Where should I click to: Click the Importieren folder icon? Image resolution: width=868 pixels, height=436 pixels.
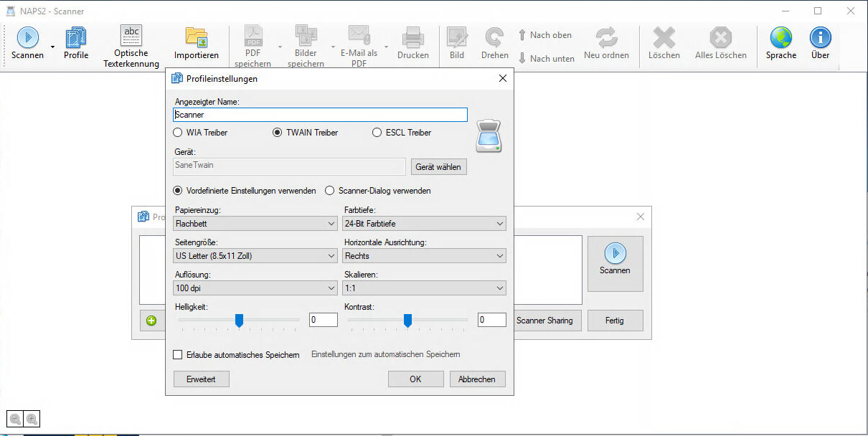(196, 38)
